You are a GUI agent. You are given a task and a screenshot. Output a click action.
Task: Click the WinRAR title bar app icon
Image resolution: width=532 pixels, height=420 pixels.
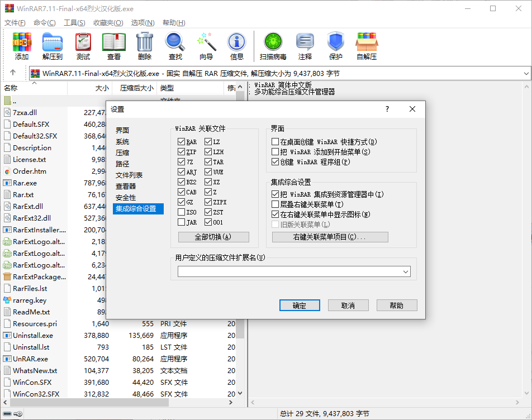click(x=9, y=8)
